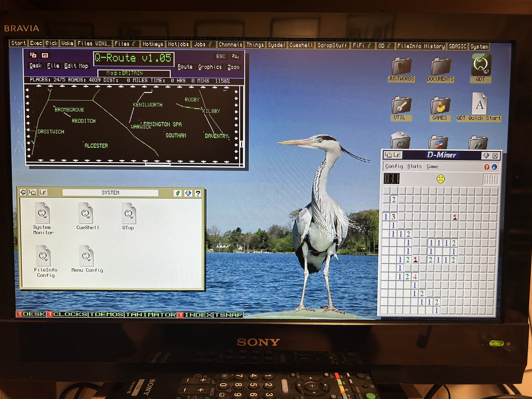The image size is (532, 399).
Task: Click the ScrapStuff button on top bar
Action: (332, 46)
